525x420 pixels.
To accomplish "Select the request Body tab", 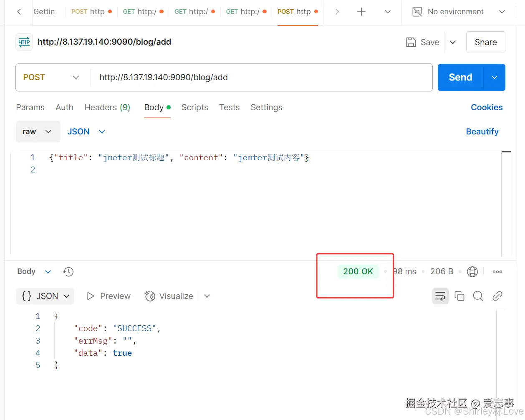I will (157, 107).
